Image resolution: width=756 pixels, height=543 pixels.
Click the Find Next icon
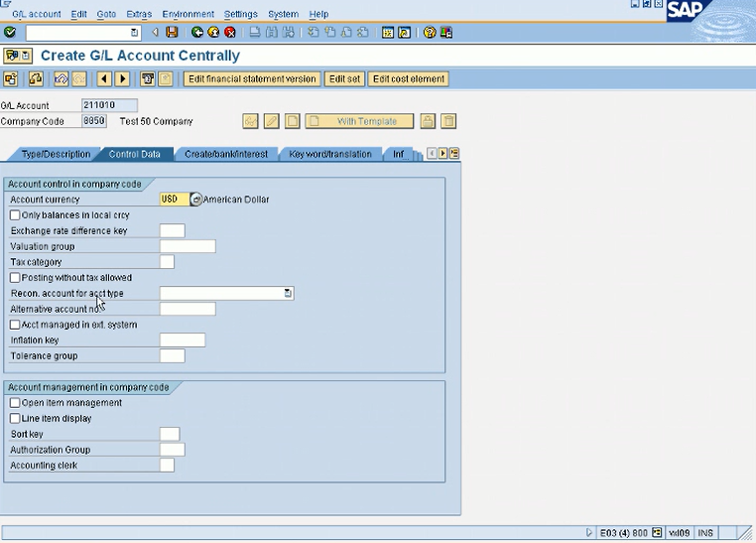click(289, 33)
